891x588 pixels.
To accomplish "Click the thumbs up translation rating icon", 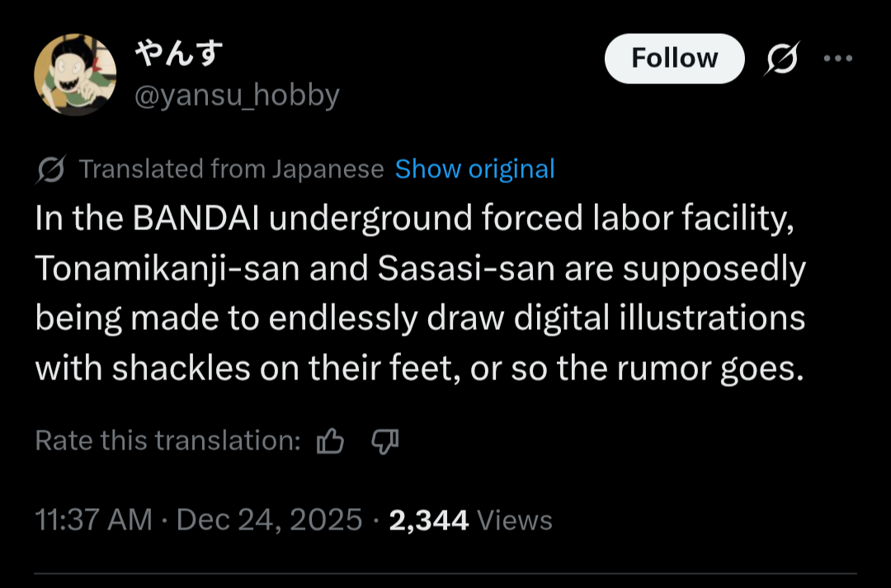I will point(330,442).
